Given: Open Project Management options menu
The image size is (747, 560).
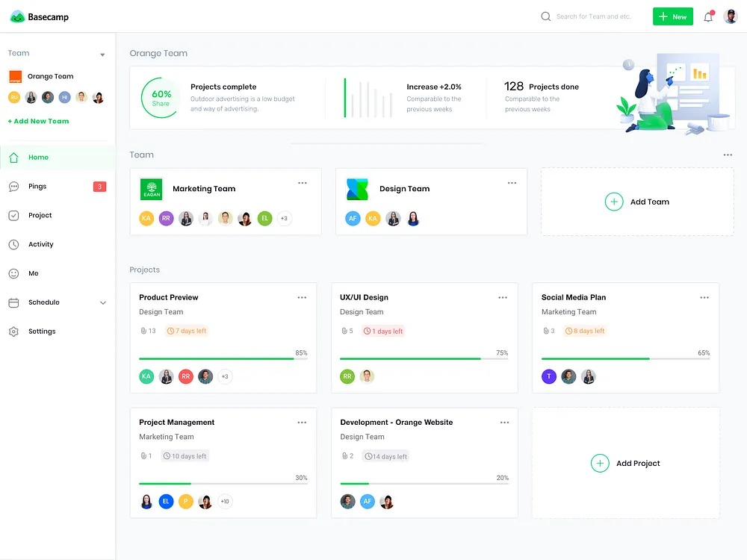Looking at the screenshot, I should tap(302, 423).
